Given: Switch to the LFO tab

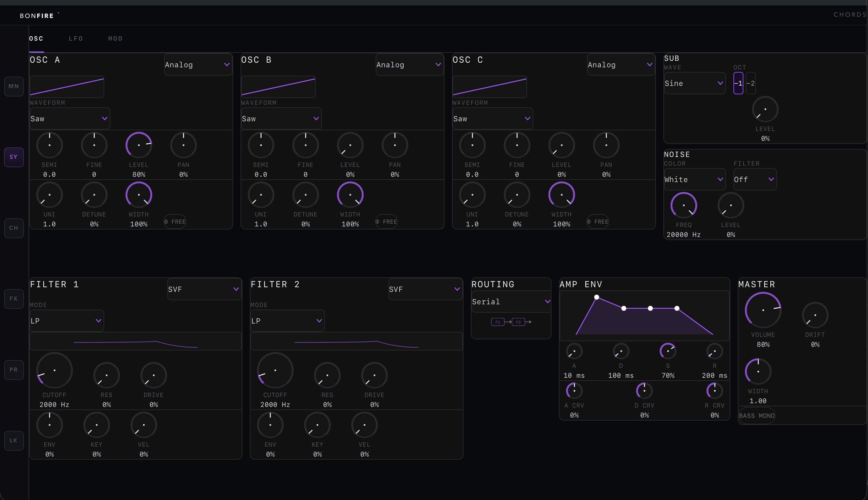Looking at the screenshot, I should click(x=76, y=38).
